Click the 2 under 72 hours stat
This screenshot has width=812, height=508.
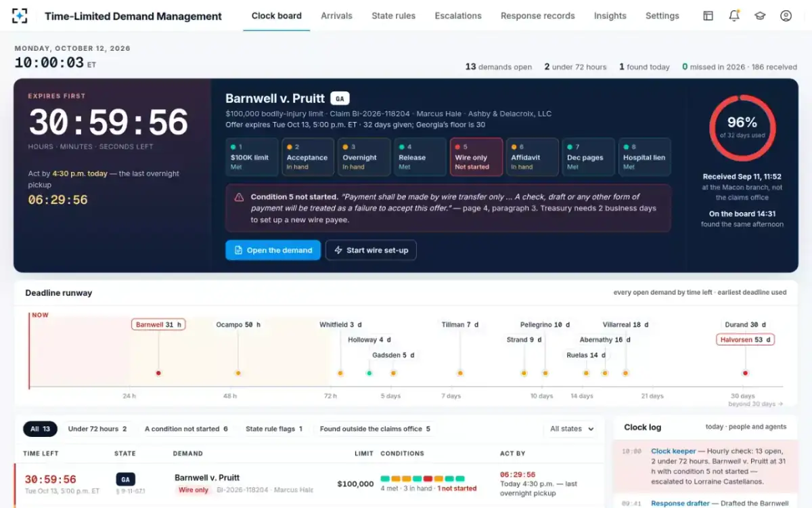tap(575, 67)
